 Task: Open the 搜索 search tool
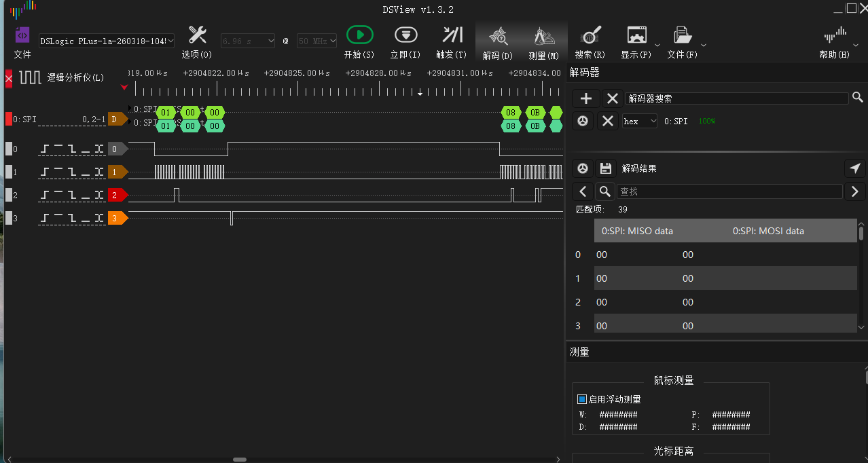590,41
